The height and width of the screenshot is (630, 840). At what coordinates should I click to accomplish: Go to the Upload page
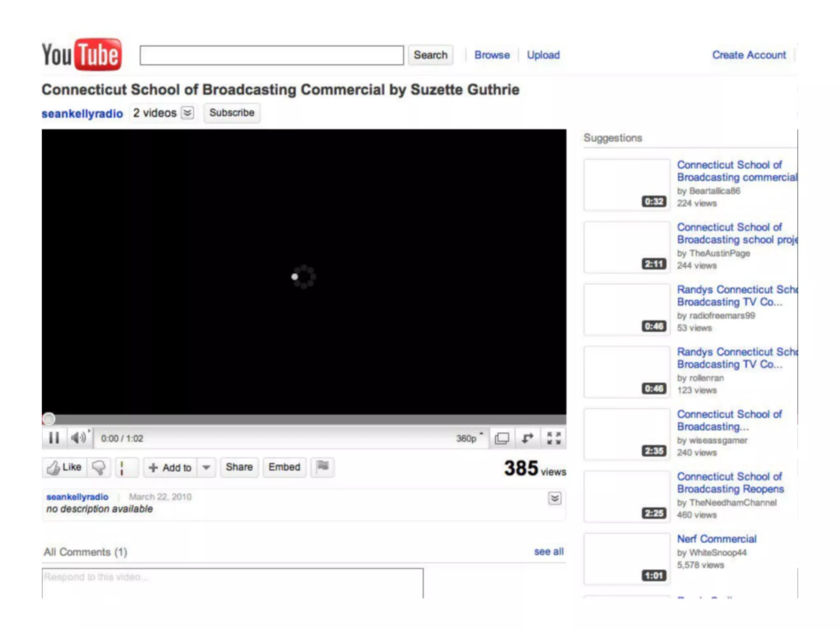[x=543, y=55]
